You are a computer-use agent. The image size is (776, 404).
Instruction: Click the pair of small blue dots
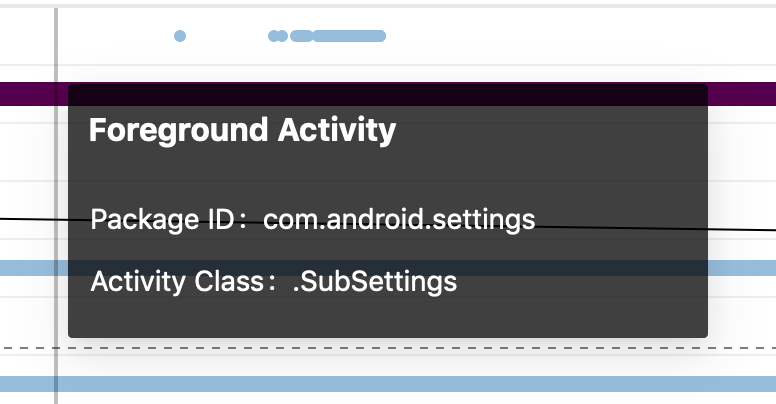pos(278,36)
